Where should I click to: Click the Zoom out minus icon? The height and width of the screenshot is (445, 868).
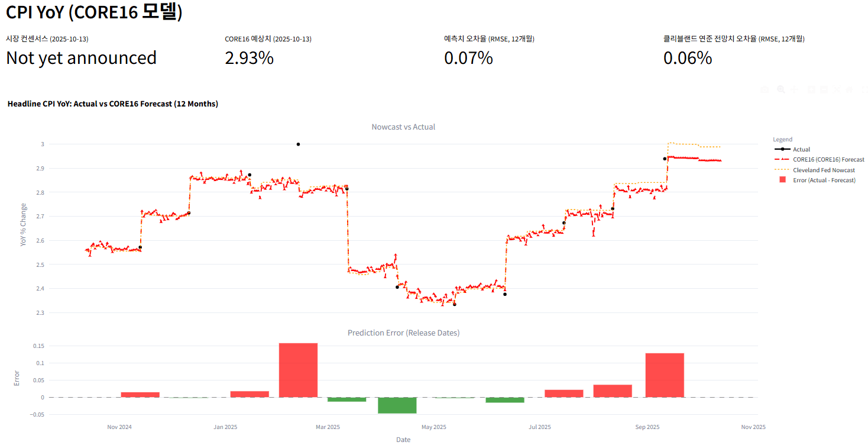coord(824,89)
